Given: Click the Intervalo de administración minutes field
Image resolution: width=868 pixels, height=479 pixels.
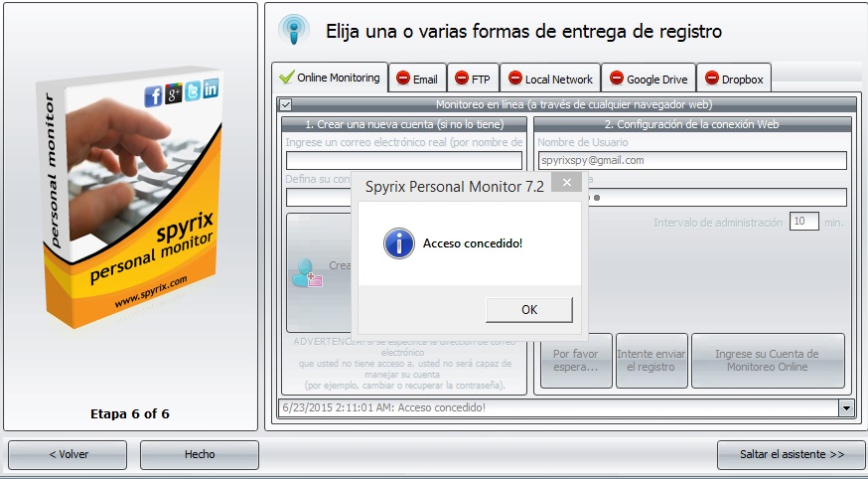Looking at the screenshot, I should (803, 222).
